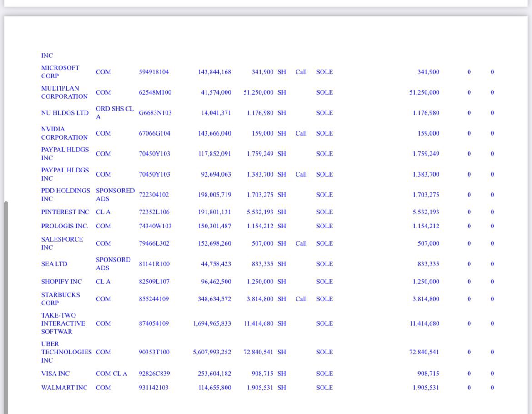
Task: Click class text ORD SHS CL A
Action: (x=115, y=113)
